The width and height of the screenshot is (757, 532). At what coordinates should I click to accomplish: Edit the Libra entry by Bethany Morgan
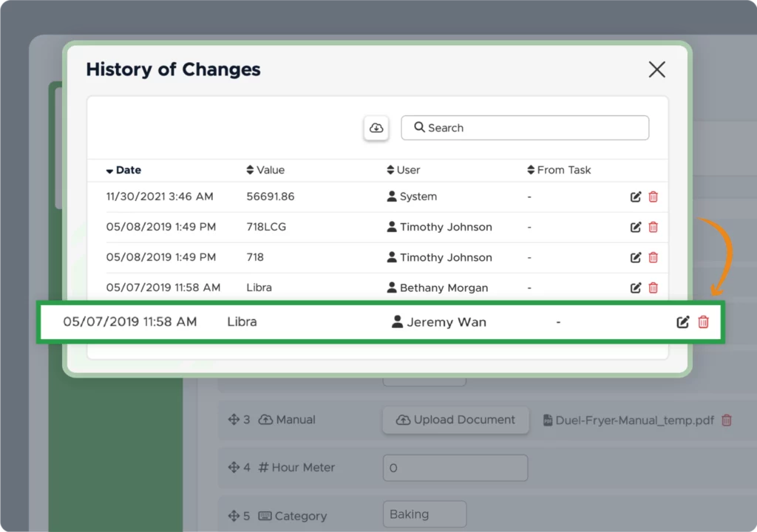tap(636, 287)
